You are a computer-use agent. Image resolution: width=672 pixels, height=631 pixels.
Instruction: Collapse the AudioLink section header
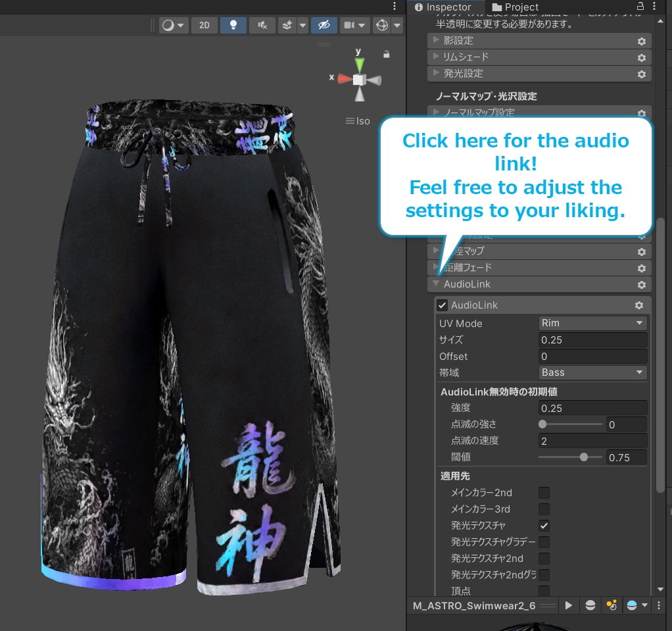539,284
